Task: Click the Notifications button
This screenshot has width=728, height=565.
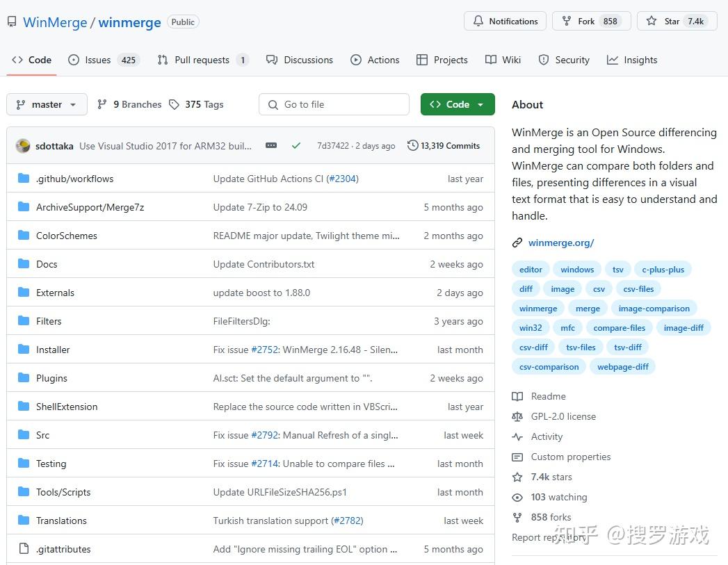Action: point(505,22)
